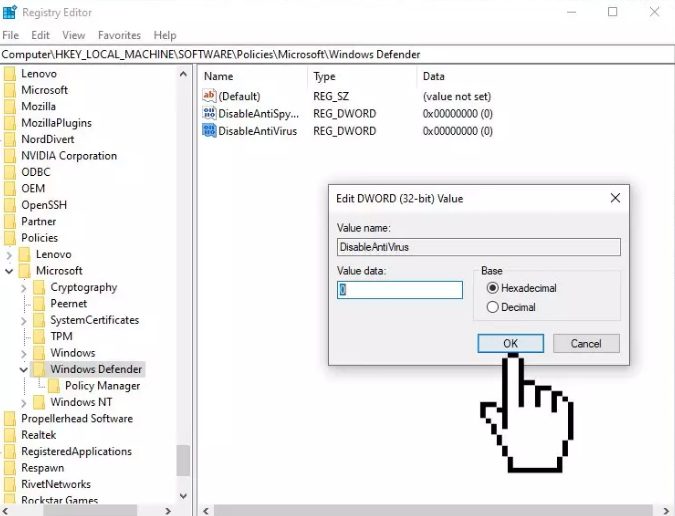This screenshot has height=516, width=675.
Task: Select the DisableAntiVirus DWORD value icon
Action: 209,130
